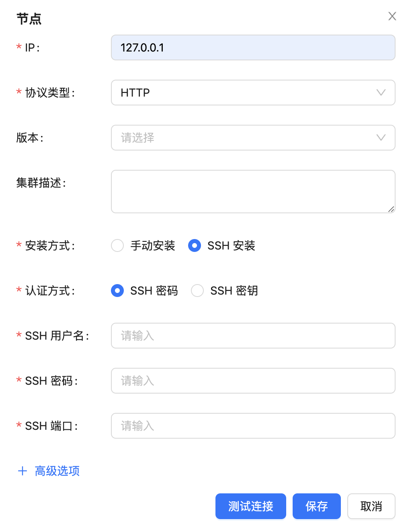The height and width of the screenshot is (532, 410).
Task: Click the 协议类型 dropdown chevron arrow
Action: (x=381, y=93)
